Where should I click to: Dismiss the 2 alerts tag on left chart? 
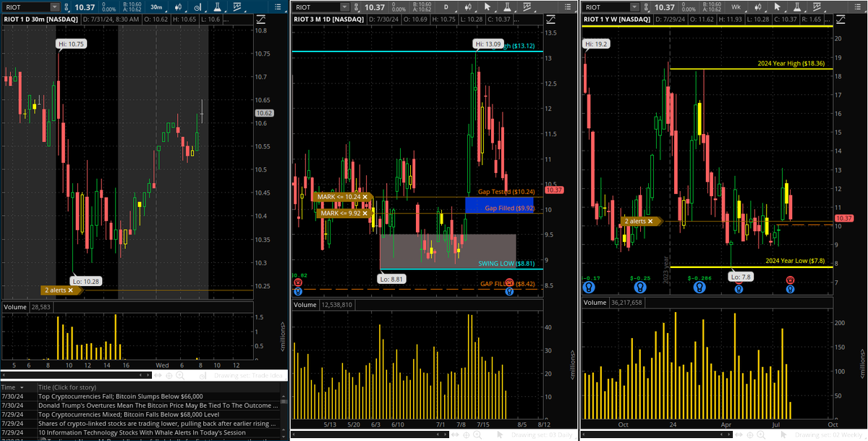(70, 290)
